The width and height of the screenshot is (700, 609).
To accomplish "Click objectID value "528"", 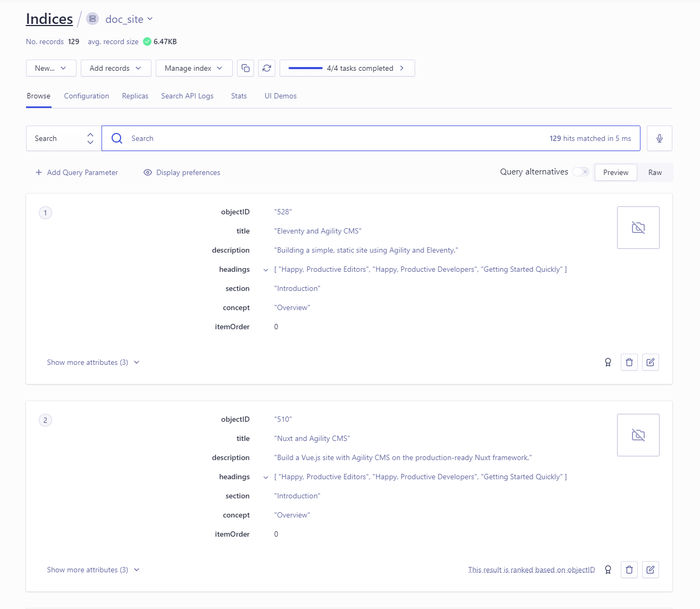I will (283, 212).
